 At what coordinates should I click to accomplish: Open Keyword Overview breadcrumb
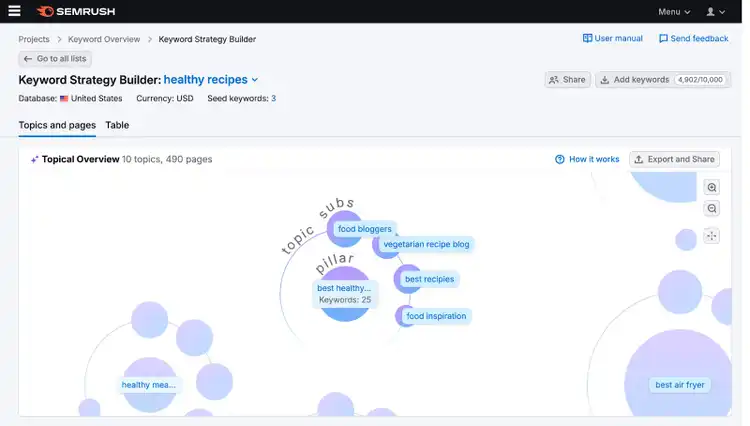(x=104, y=39)
